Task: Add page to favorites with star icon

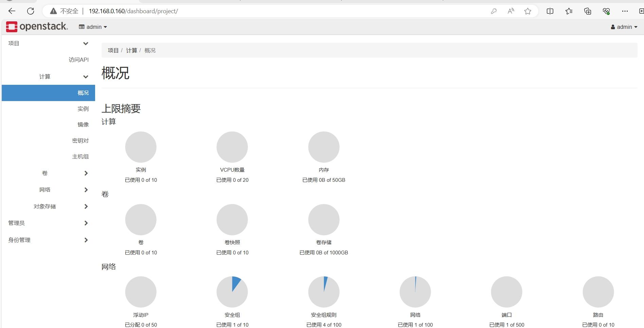Action: coord(527,11)
